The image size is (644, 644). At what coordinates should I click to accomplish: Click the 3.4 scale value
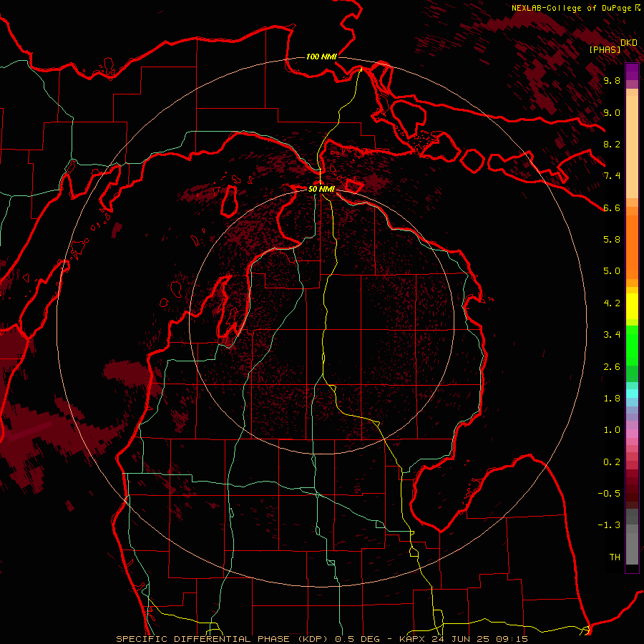click(x=612, y=335)
